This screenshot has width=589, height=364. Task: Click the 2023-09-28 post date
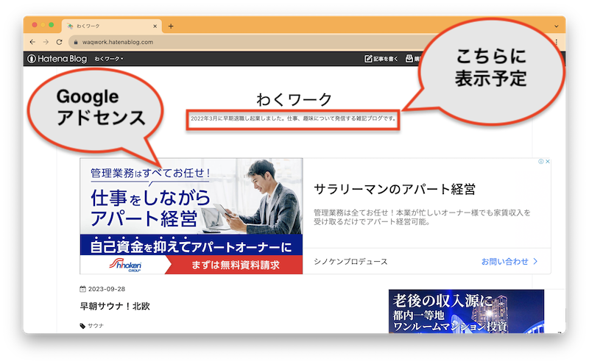[106, 289]
